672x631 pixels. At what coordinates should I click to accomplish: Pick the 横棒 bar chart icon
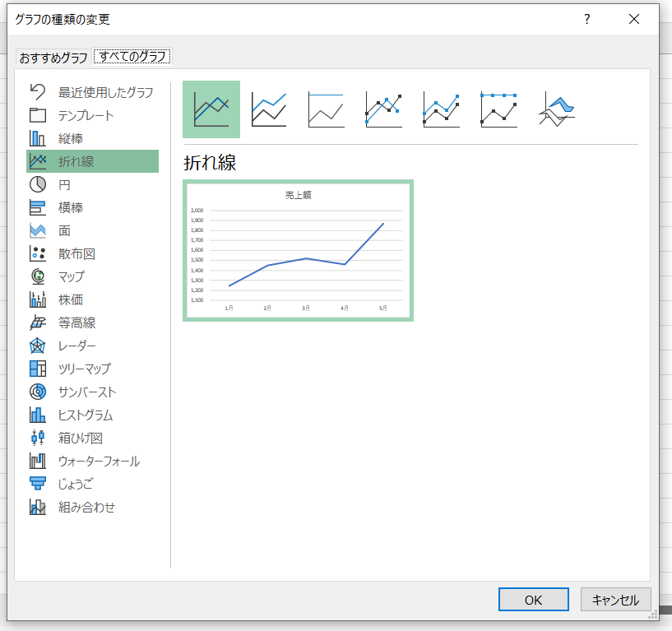(38, 207)
